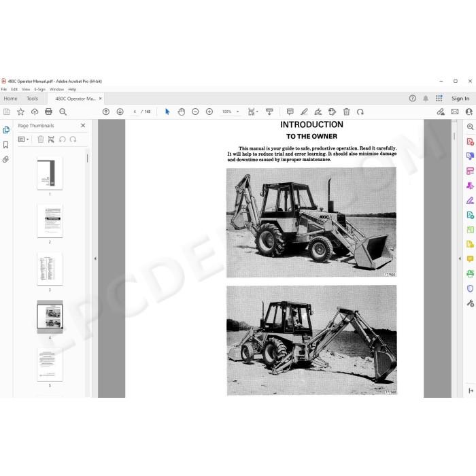Add a comment note
The image size is (476, 476).
(x=290, y=112)
